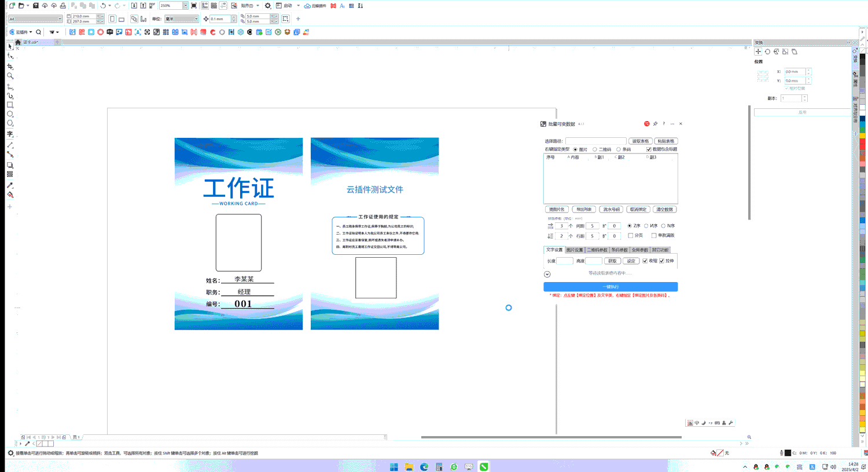Switch to the 图片设置 tab
The width and height of the screenshot is (868, 472).
pyautogui.click(x=575, y=250)
